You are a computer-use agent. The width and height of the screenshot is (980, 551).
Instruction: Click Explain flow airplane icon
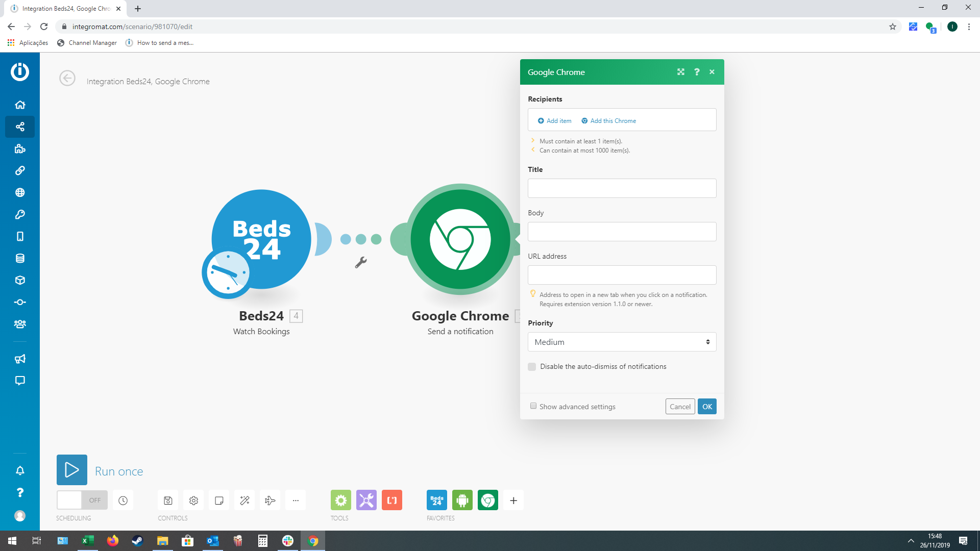[270, 500]
